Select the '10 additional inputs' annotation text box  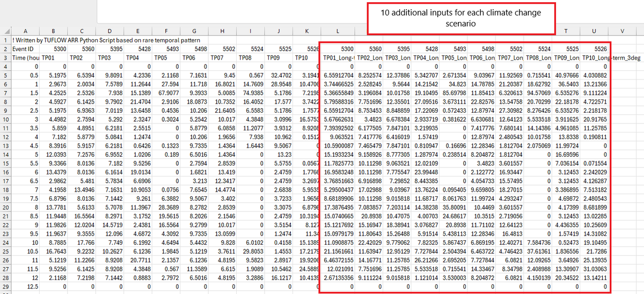(460, 18)
